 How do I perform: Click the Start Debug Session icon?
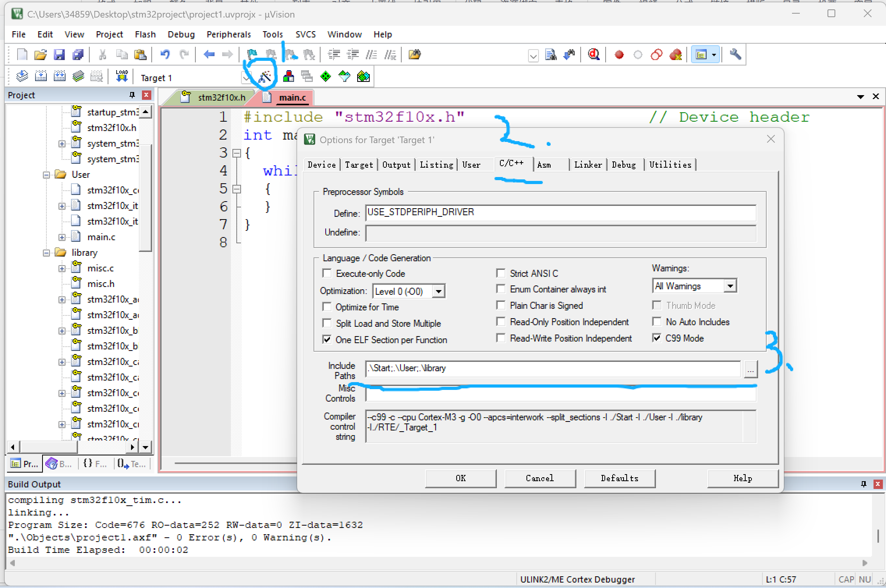pyautogui.click(x=594, y=55)
